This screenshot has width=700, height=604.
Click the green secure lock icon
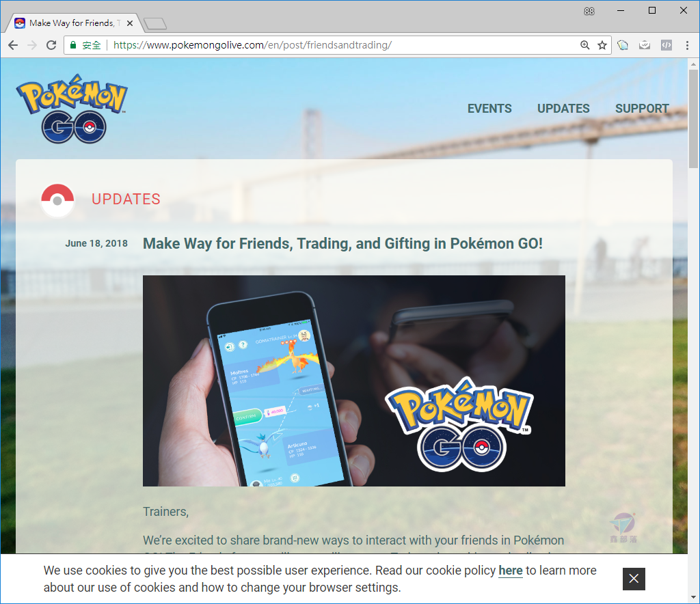[72, 45]
